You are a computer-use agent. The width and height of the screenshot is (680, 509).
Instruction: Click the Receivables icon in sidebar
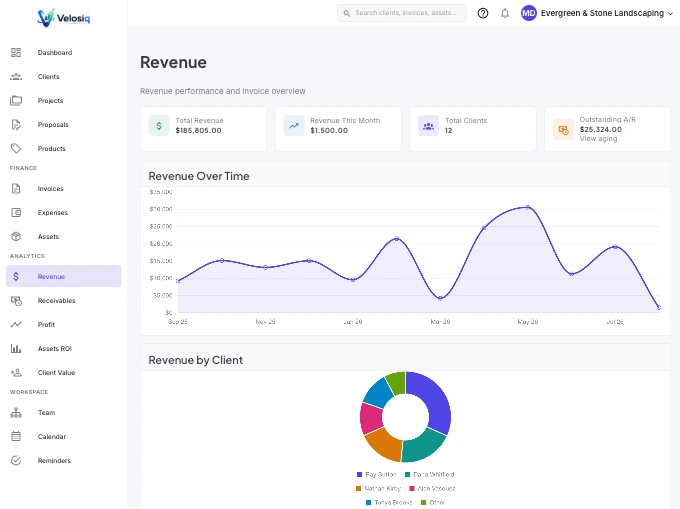16,301
